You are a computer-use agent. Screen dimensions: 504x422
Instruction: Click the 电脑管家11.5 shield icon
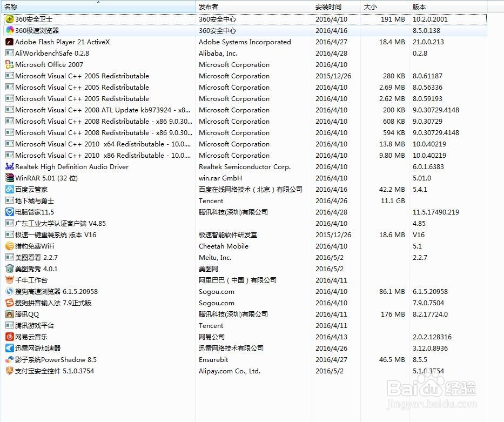(10, 212)
